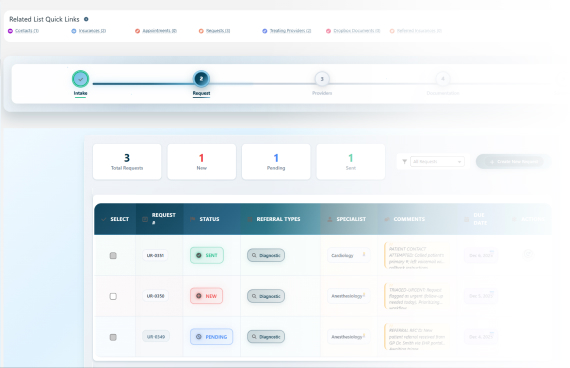Viewport: 570px width, 368px height.
Task: Click the Dec 5, 2025 due date
Action: [x=481, y=296]
